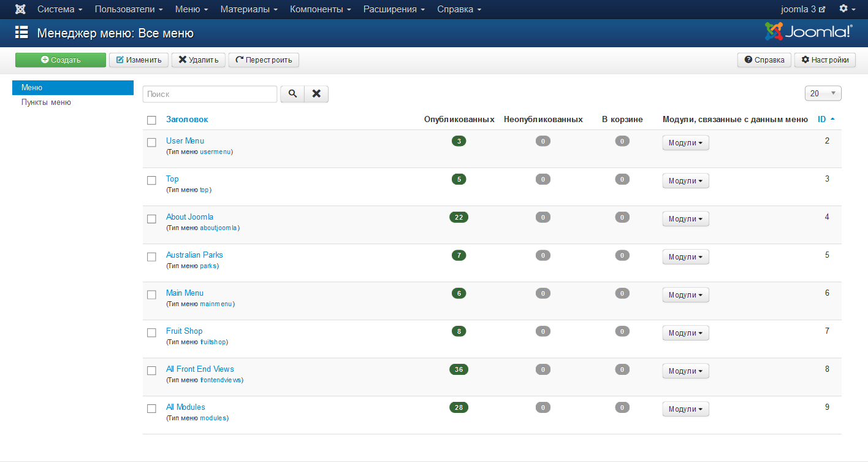
Task: Open the Пользователи top menu
Action: click(129, 9)
